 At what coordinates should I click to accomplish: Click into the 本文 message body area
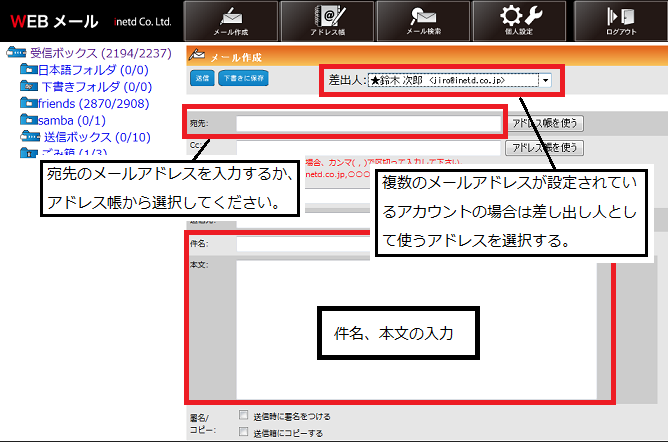416,330
